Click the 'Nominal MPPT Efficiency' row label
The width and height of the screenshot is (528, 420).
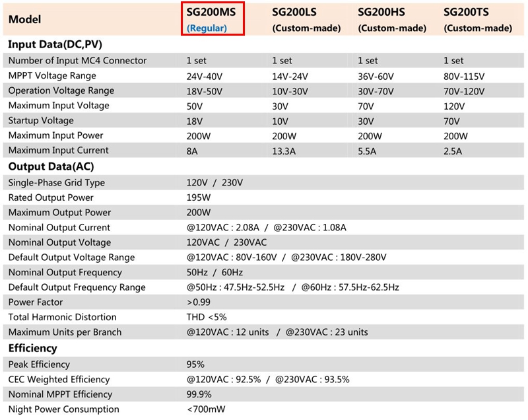click(x=60, y=394)
